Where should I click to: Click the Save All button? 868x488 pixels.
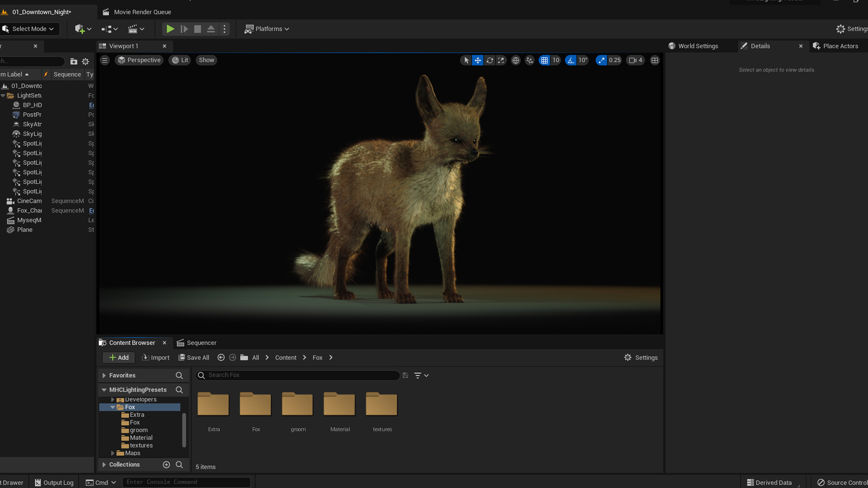[x=194, y=357]
